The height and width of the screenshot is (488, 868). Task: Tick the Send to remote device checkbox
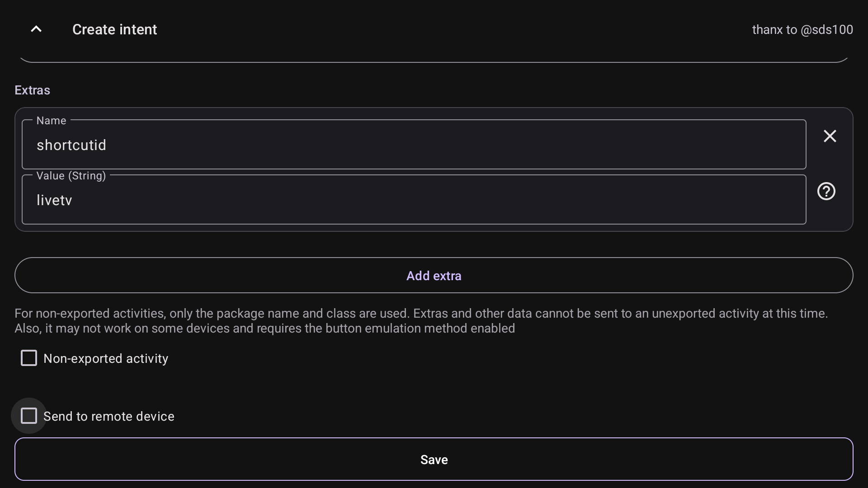pos(29,416)
